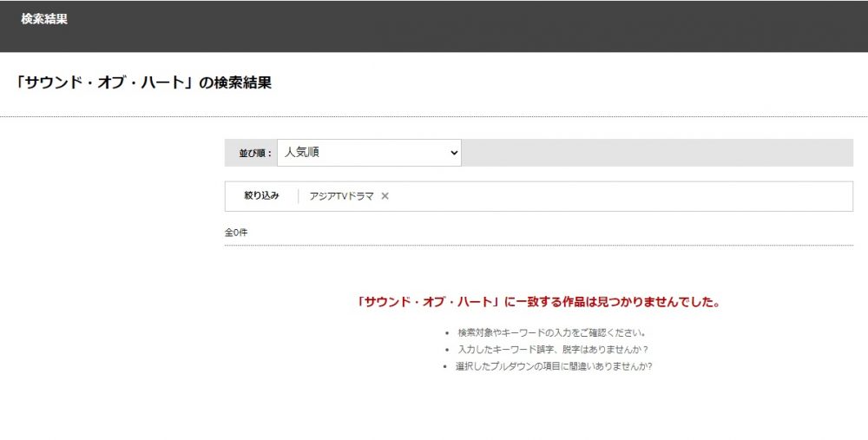Click the 並び順 label
Viewport: 868px width, 440px height.
[x=255, y=154]
